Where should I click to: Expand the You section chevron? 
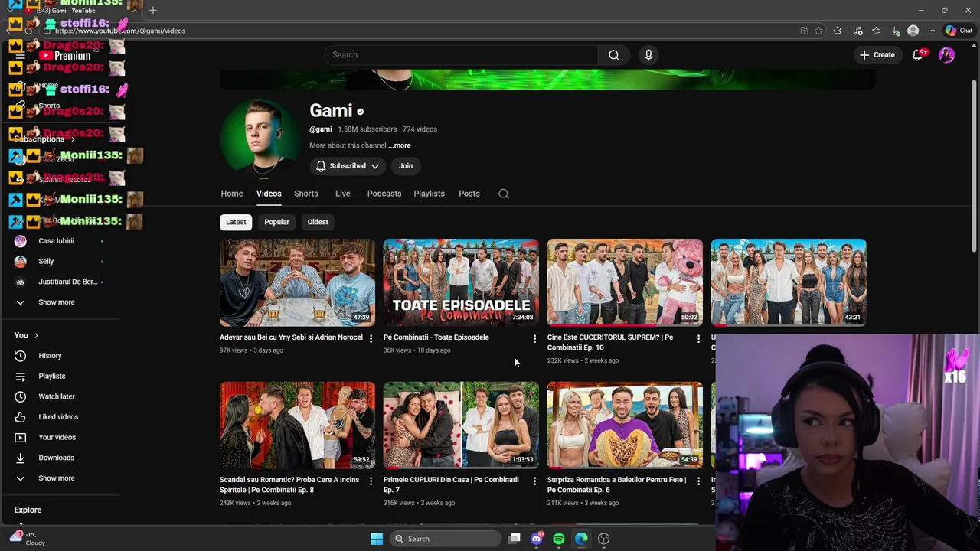point(36,336)
